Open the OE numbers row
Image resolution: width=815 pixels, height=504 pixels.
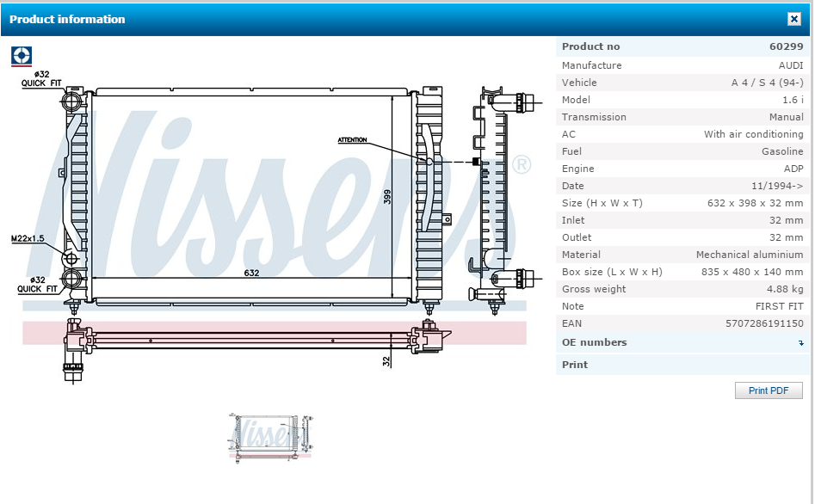pos(682,343)
